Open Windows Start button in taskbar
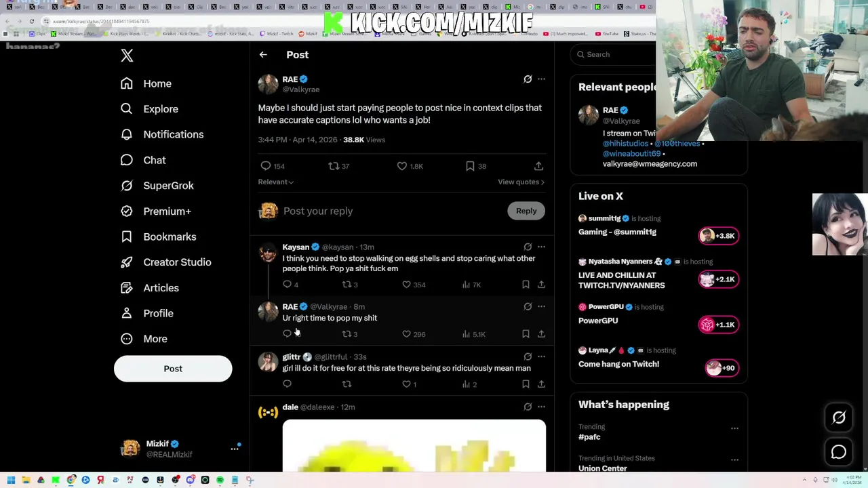This screenshot has height=488, width=868. coord(11,480)
